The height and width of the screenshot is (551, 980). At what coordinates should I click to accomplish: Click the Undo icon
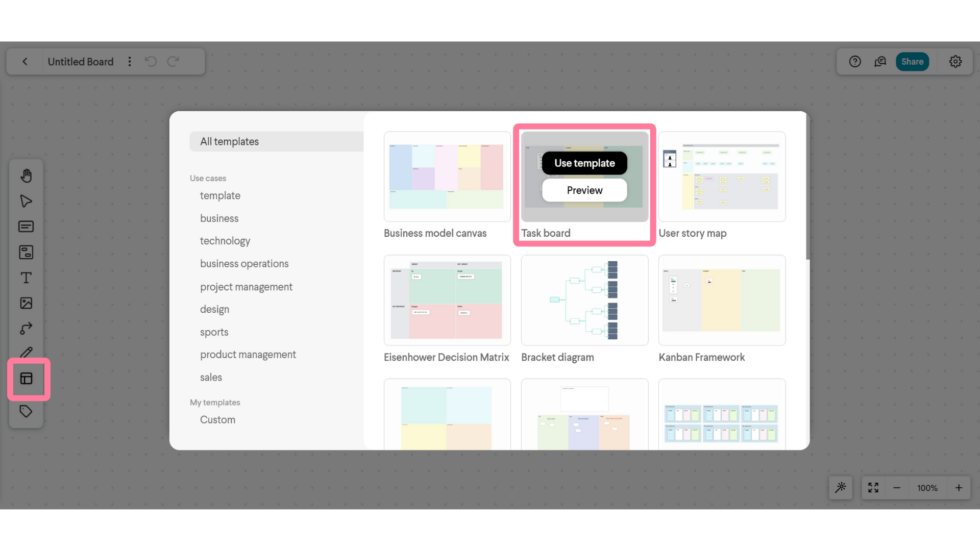click(x=151, y=62)
